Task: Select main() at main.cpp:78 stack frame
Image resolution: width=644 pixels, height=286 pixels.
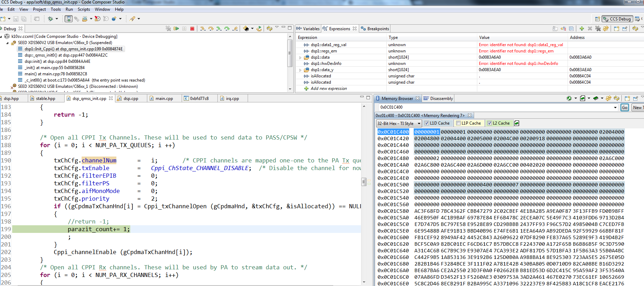Action: coord(56,74)
